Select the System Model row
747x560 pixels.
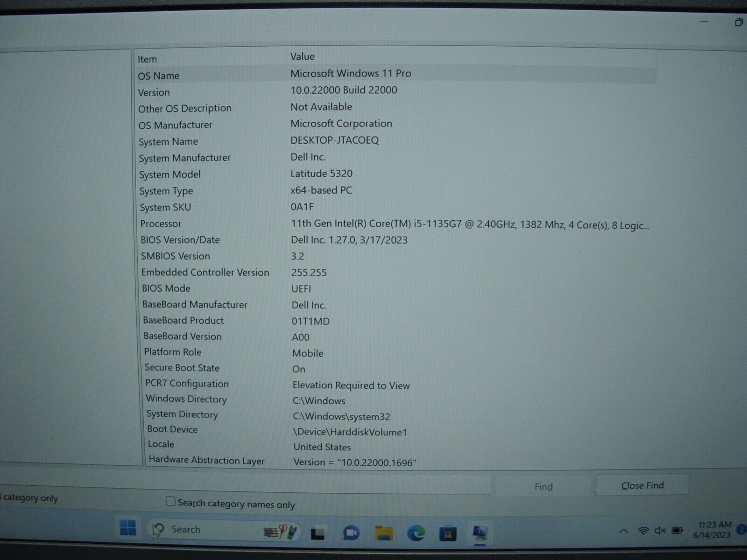tap(396, 174)
